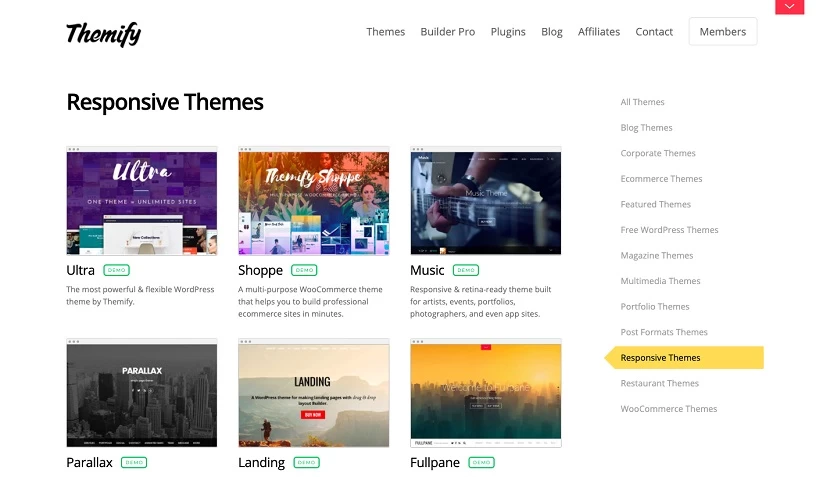Launch the Shoppe demo badge

pos(304,270)
